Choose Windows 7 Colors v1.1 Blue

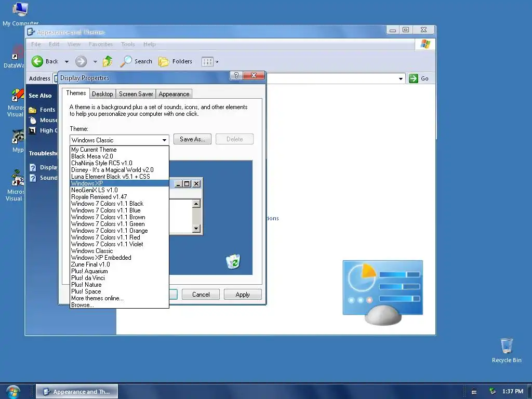(119, 210)
